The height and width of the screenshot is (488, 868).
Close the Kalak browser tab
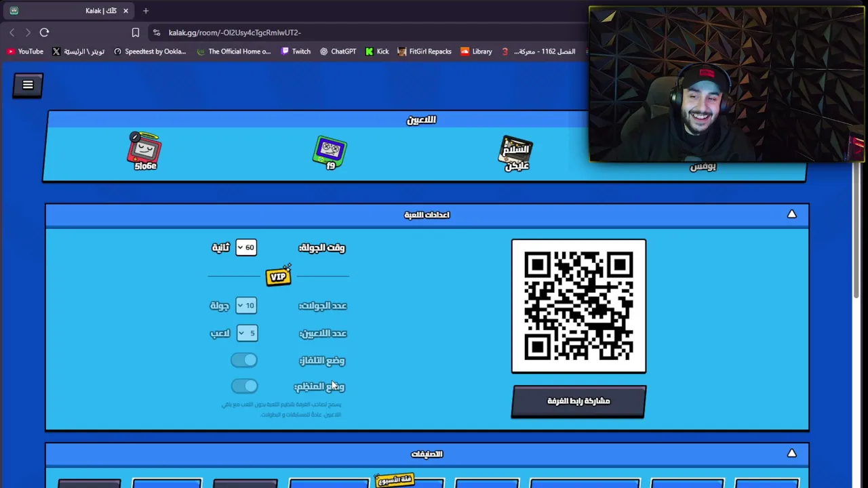pyautogui.click(x=125, y=11)
